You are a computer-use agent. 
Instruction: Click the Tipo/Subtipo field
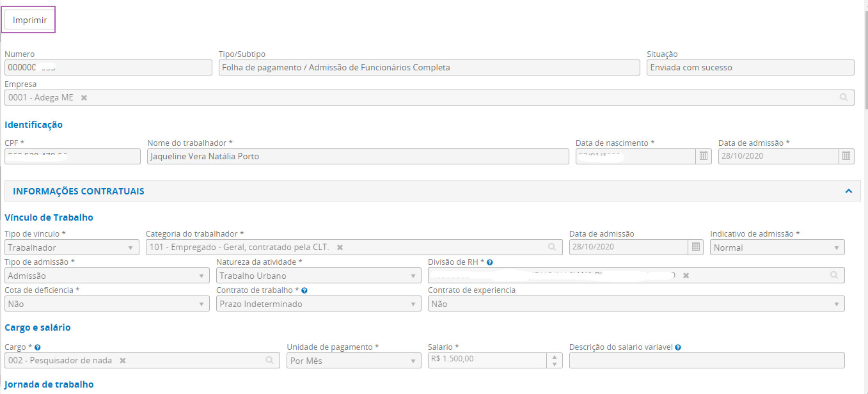[429, 67]
